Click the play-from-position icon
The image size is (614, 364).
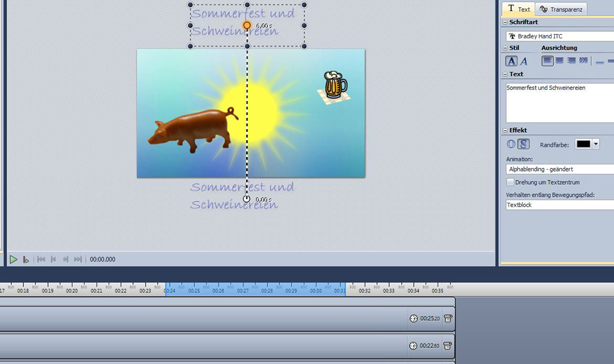pos(26,259)
